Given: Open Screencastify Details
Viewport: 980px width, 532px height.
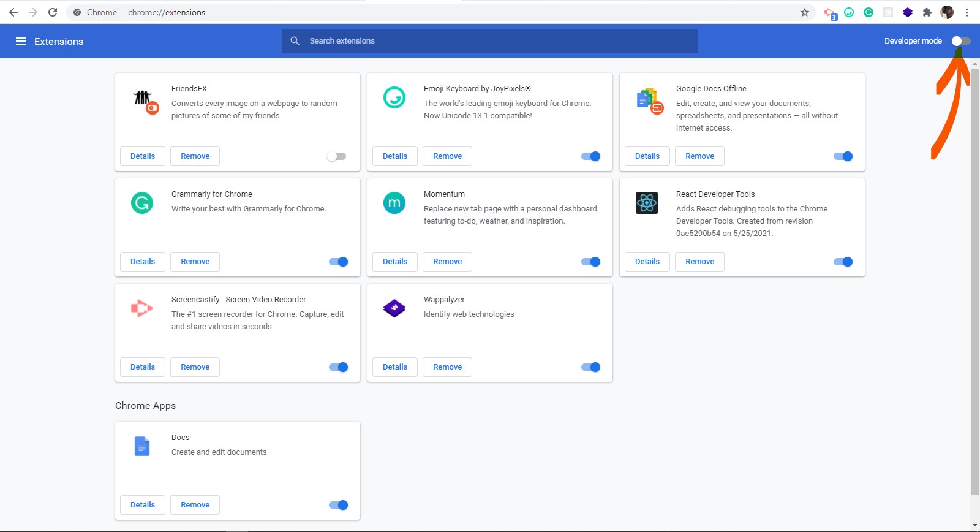Looking at the screenshot, I should pyautogui.click(x=143, y=367).
